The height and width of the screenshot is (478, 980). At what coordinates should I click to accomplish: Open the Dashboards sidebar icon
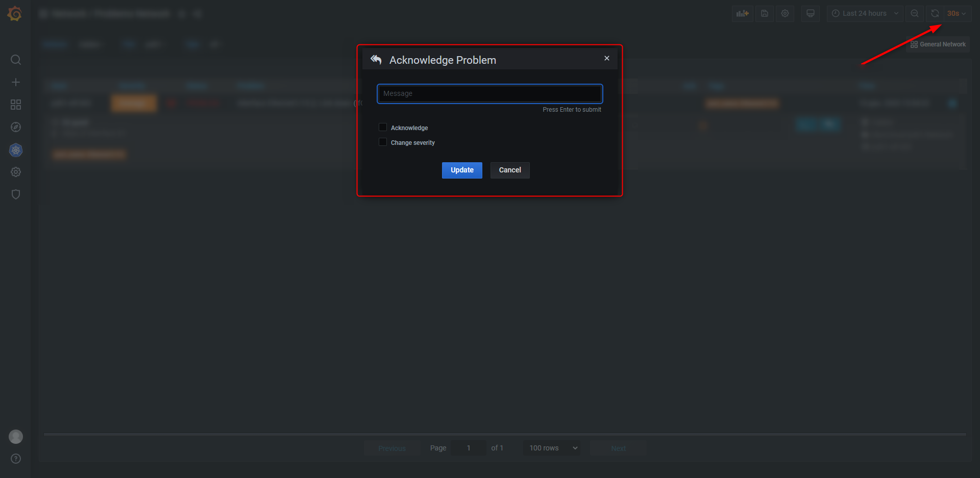16,105
